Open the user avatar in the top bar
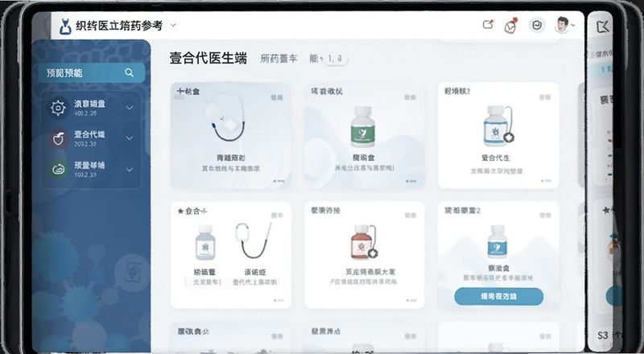Viewport: 644px width, 354px height. [562, 25]
